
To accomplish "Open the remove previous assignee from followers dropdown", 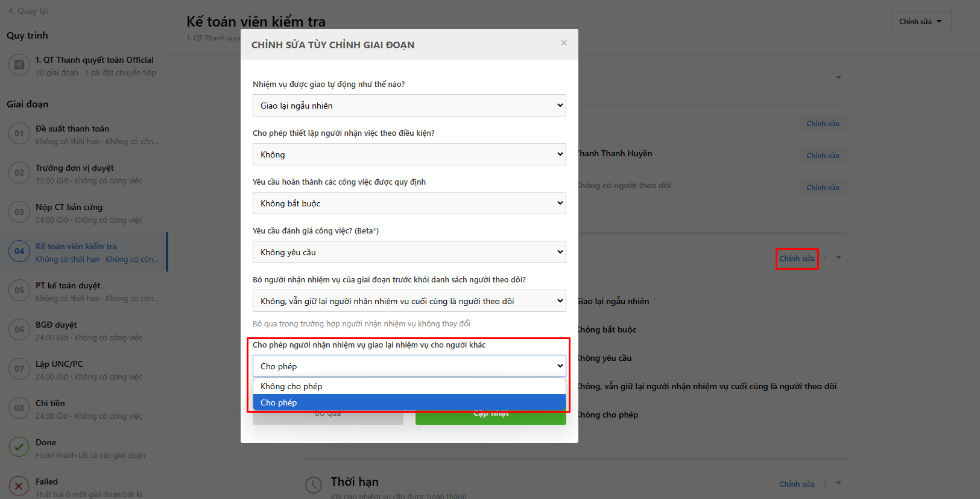I will (409, 301).
